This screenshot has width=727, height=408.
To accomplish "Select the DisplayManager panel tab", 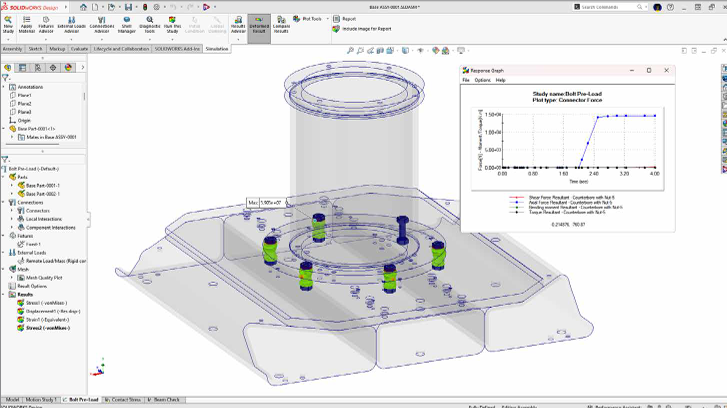I will point(68,68).
